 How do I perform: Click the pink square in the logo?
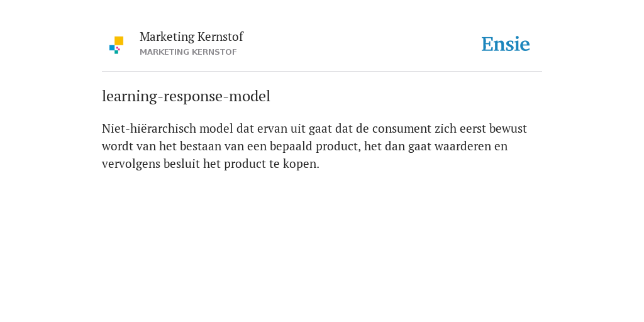pos(118,48)
